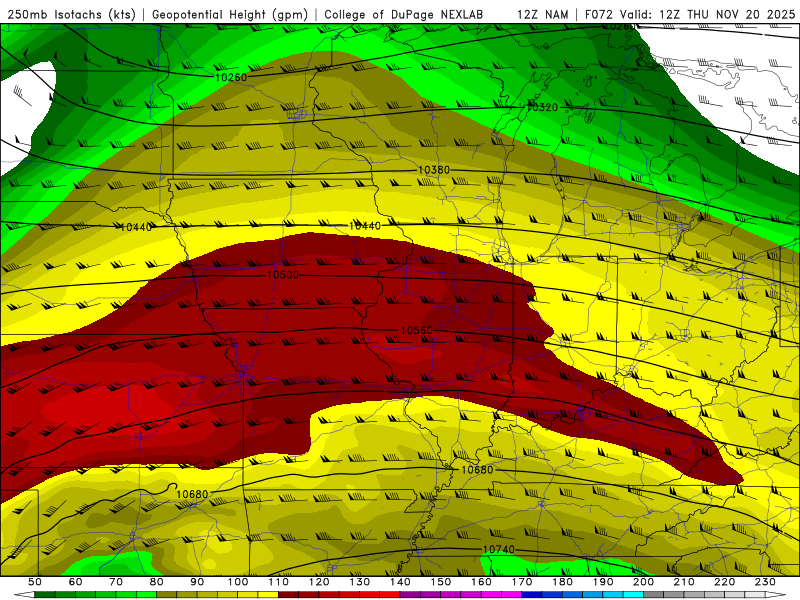
Task: Click the color bar value 230
Action: click(x=765, y=582)
